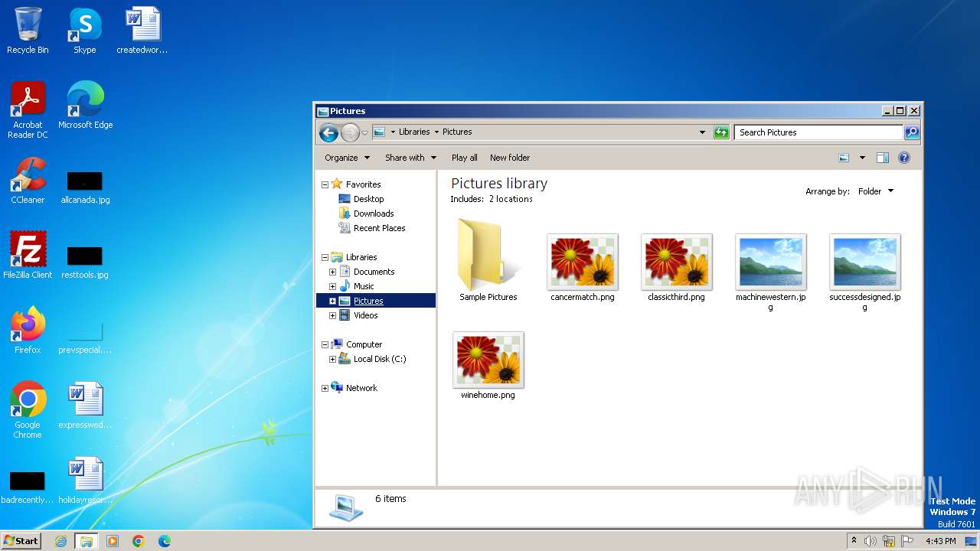Open the Arrange by Folder dropdown

[x=875, y=191]
